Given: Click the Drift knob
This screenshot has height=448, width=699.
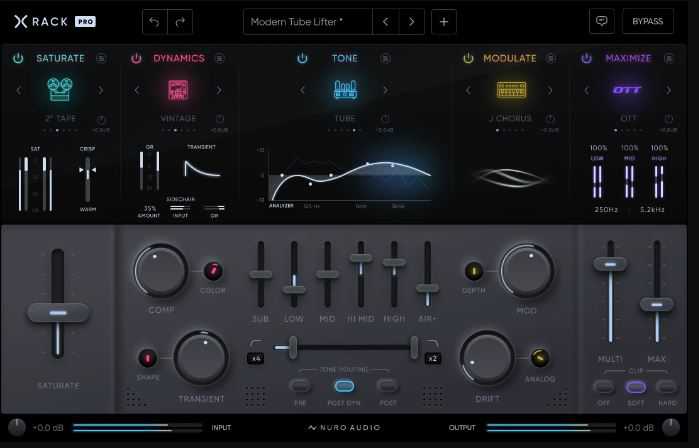Looking at the screenshot, I should pos(487,358).
